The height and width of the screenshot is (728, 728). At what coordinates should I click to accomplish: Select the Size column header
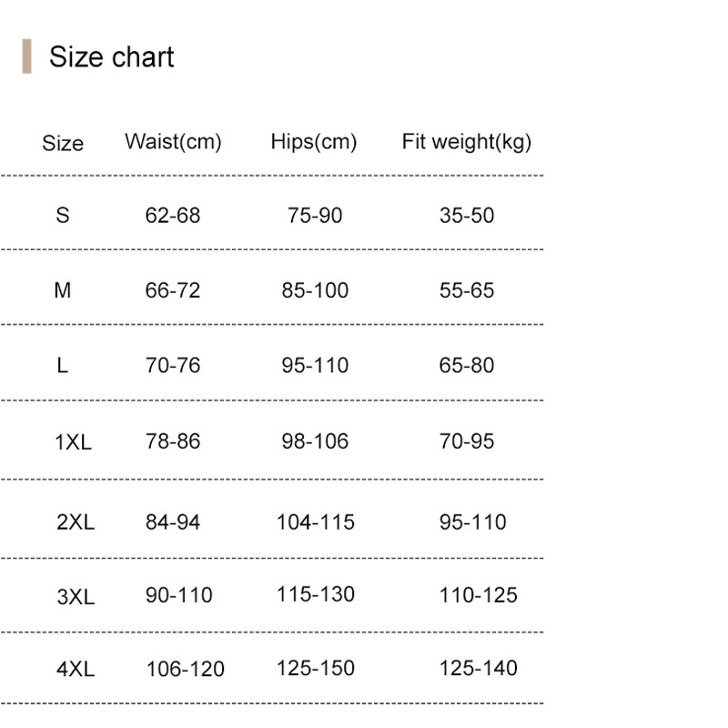coord(63,143)
